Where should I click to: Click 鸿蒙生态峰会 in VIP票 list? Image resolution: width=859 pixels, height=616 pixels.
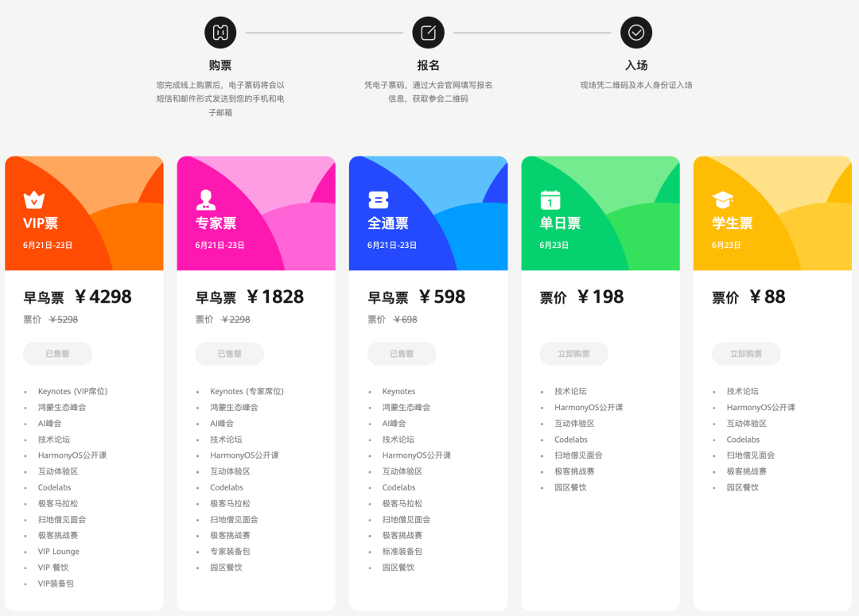point(62,408)
